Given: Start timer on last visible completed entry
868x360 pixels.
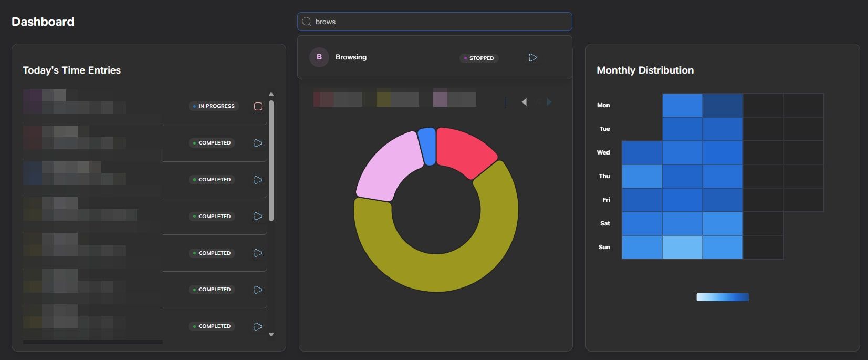Looking at the screenshot, I should (258, 326).
